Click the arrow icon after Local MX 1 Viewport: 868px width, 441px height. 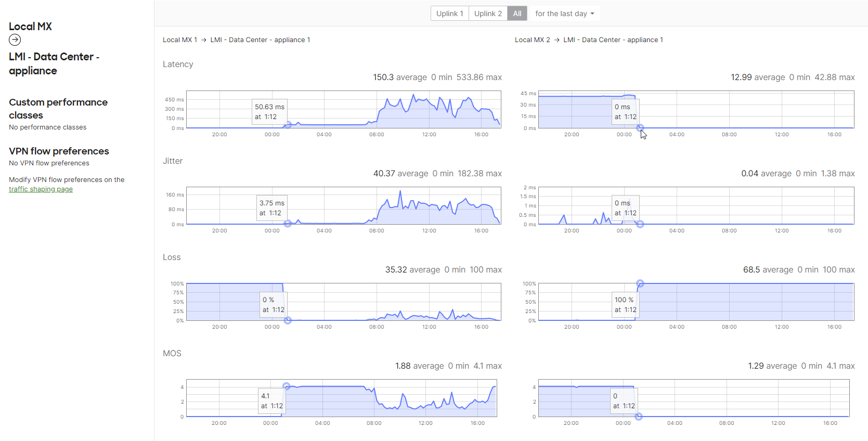[204, 40]
